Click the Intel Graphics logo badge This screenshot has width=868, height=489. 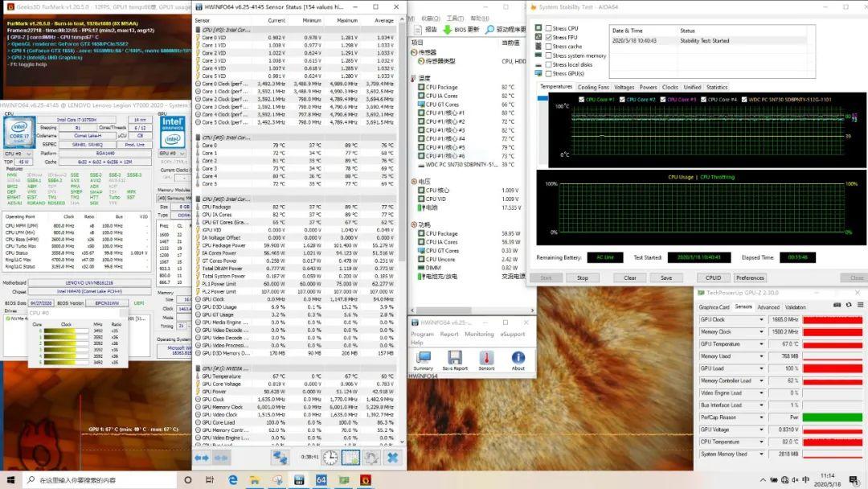[x=172, y=132]
